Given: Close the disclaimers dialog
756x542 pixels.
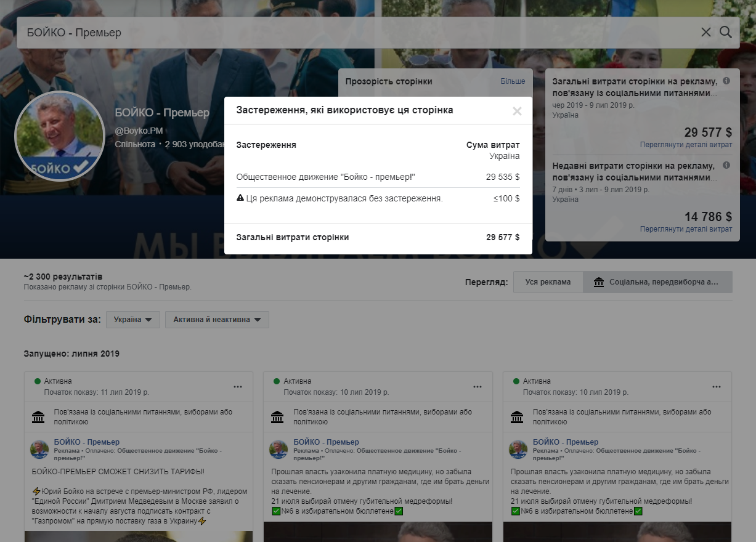Looking at the screenshot, I should click(x=517, y=111).
